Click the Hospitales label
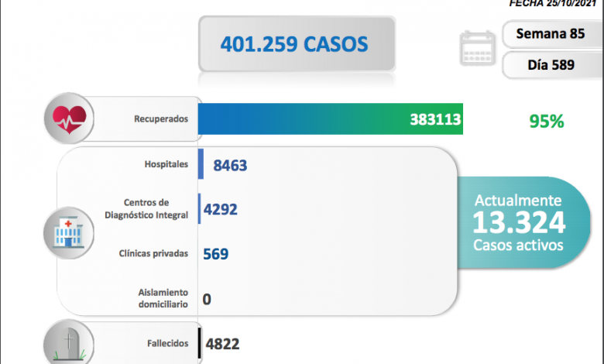 pyautogui.click(x=166, y=165)
